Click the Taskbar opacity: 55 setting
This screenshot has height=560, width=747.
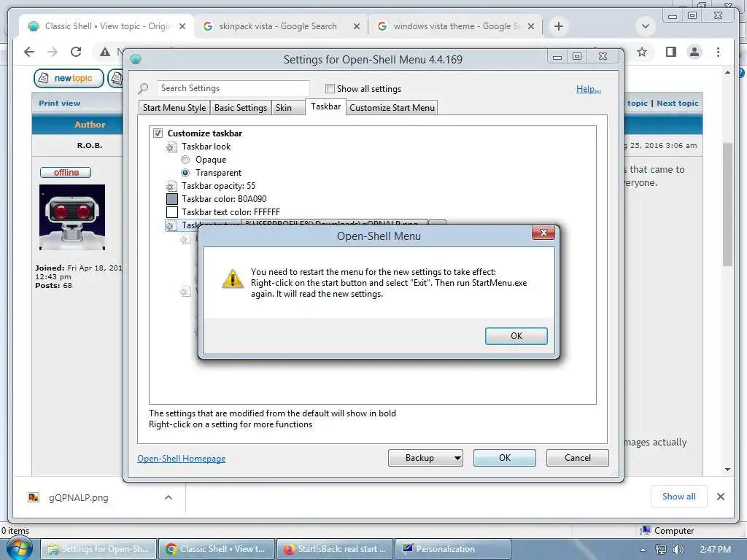(x=218, y=186)
